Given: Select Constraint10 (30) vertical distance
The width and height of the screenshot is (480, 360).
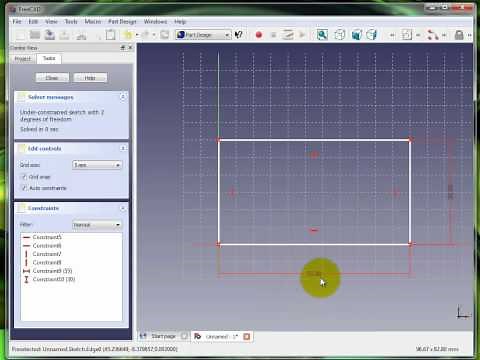Looking at the screenshot, I should [54, 279].
